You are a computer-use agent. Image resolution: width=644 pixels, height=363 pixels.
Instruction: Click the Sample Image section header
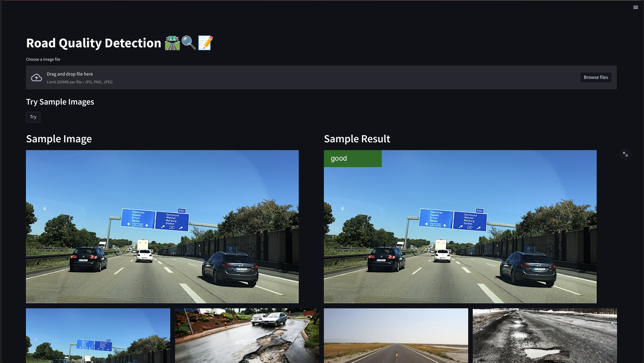[59, 138]
